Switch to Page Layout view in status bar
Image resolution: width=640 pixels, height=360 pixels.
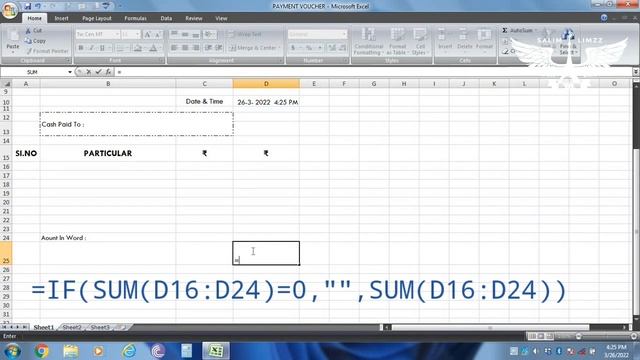coord(541,336)
